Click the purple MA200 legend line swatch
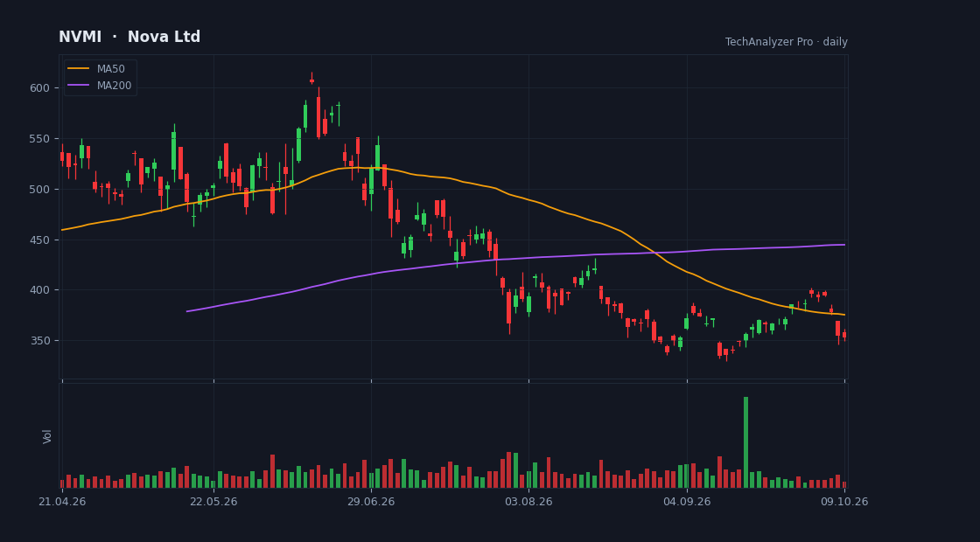Viewport: 980px width, 542px height. pos(78,86)
